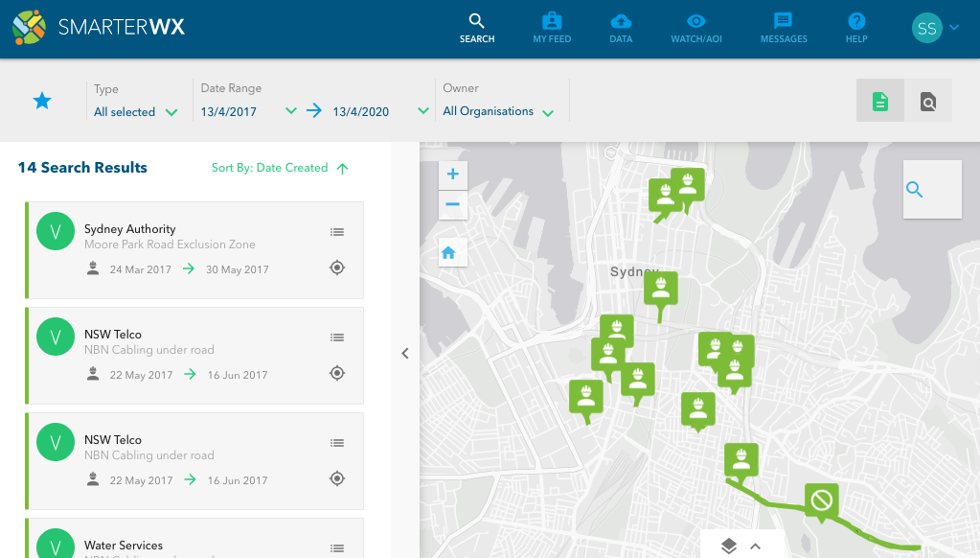Open My Feed tab

[552, 29]
